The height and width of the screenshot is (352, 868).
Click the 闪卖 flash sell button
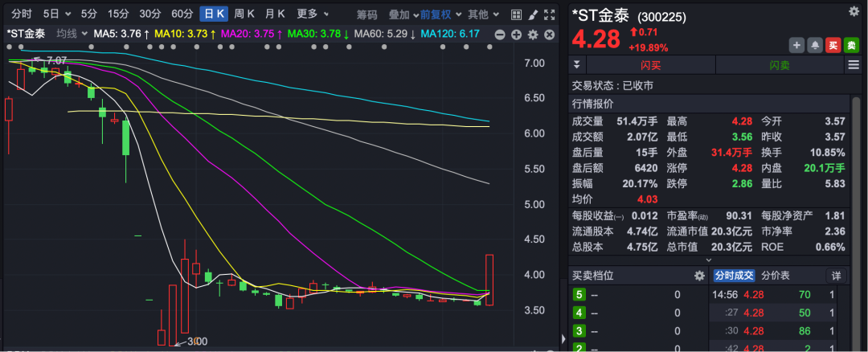click(x=779, y=65)
